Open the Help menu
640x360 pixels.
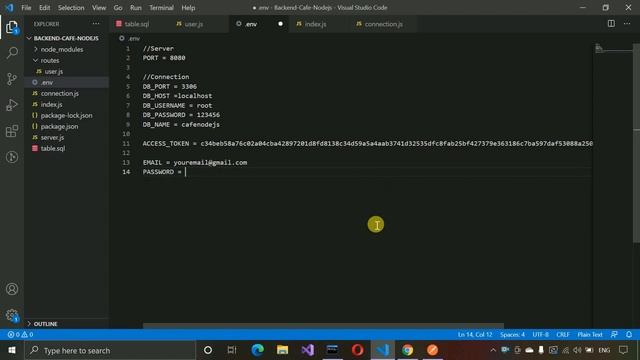(x=188, y=8)
